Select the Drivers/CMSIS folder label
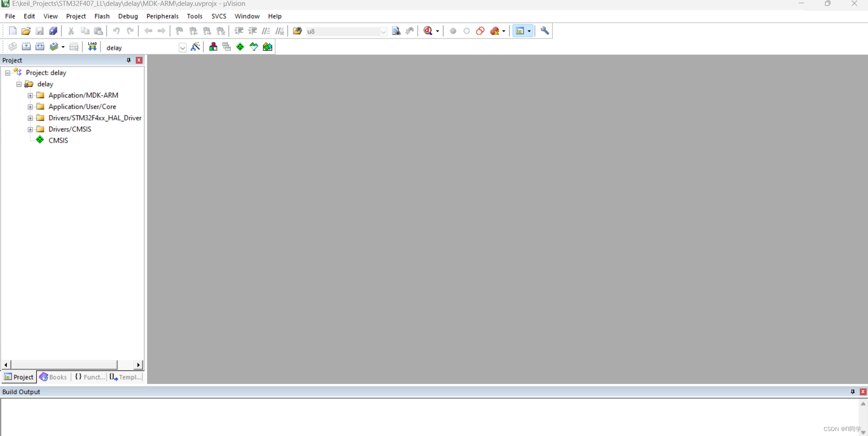The height and width of the screenshot is (436, 868). (70, 129)
